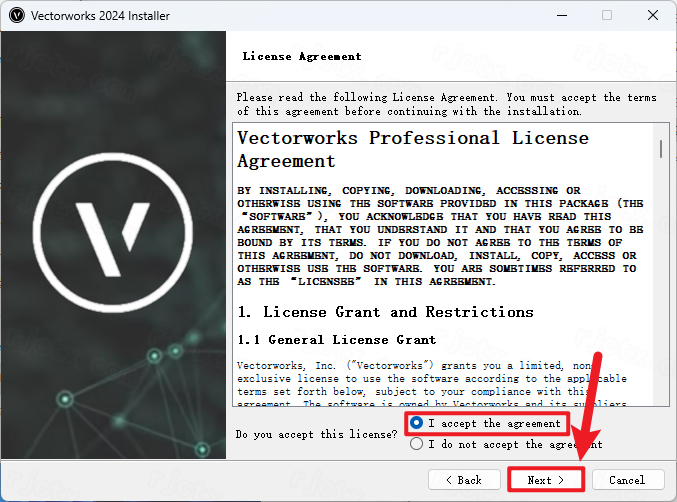The width and height of the screenshot is (677, 502).
Task: Choose "I do not accept the agreement"
Action: click(416, 444)
